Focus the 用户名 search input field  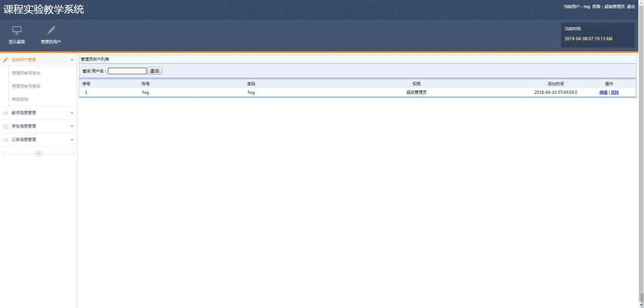127,71
